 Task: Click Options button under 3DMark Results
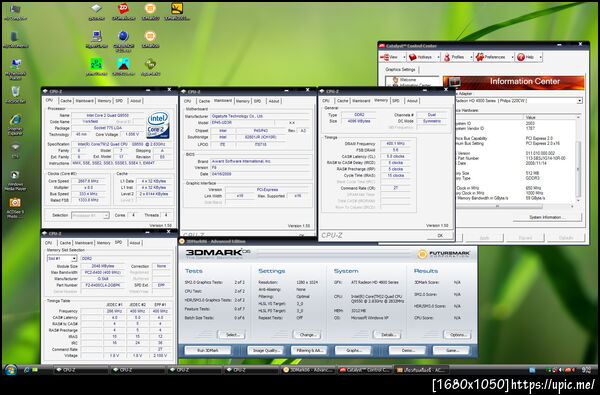pyautogui.click(x=458, y=335)
